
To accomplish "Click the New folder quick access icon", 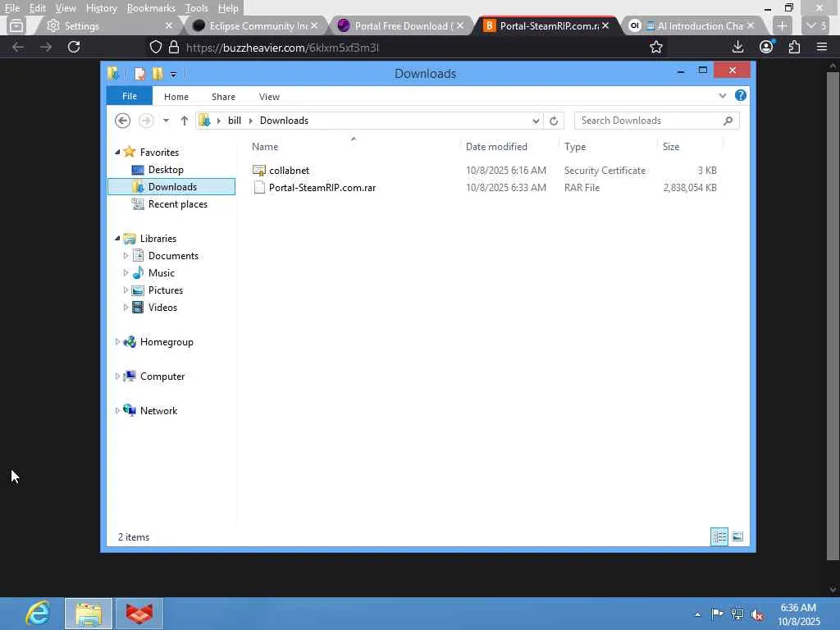I will pyautogui.click(x=157, y=74).
